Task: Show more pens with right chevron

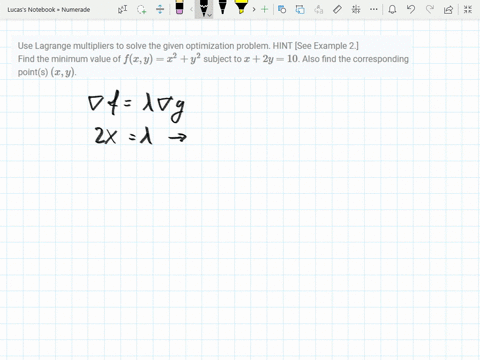Action: click(254, 9)
